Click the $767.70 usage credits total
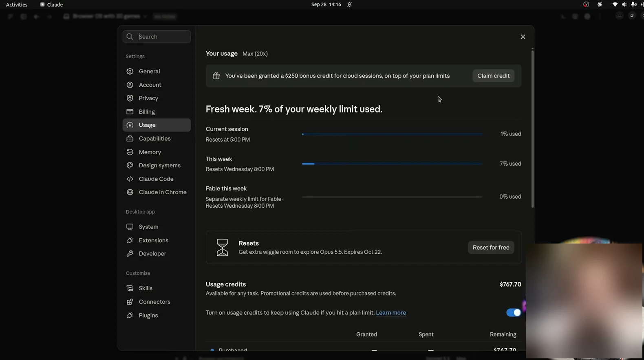 (x=510, y=284)
